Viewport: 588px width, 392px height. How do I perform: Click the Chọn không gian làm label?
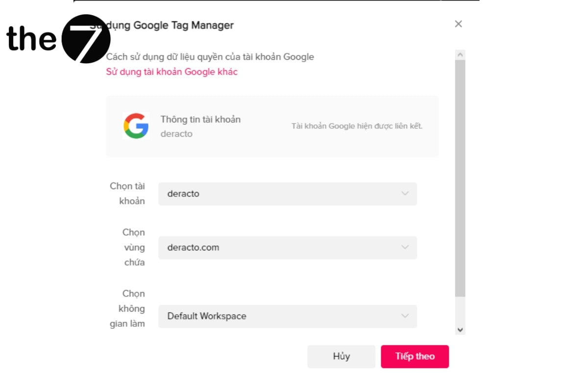pos(127,309)
